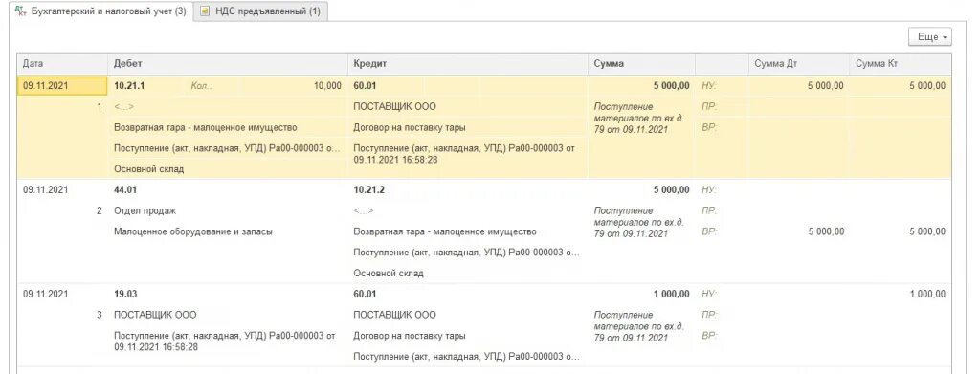
Task: Click Возвратная тара in entry 1 debit
Action: pos(206,127)
